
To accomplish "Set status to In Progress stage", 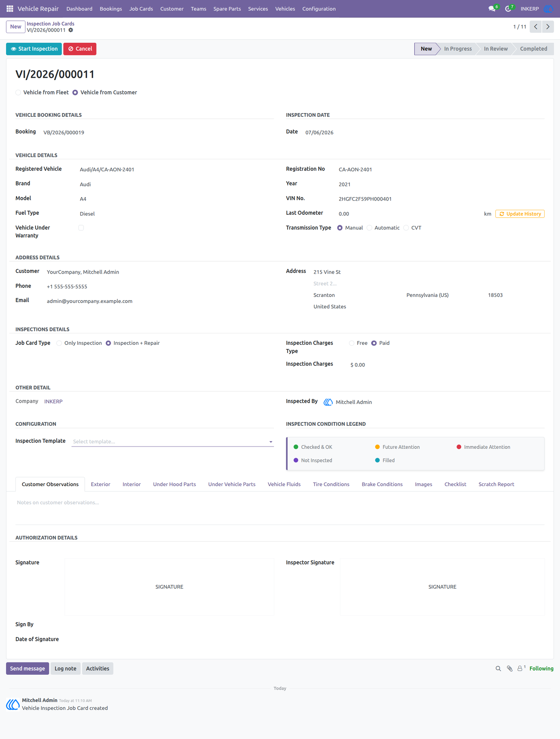I will [458, 49].
